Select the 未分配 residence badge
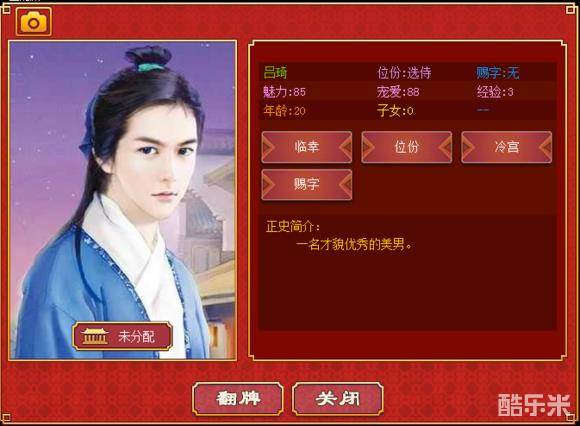 [x=122, y=336]
